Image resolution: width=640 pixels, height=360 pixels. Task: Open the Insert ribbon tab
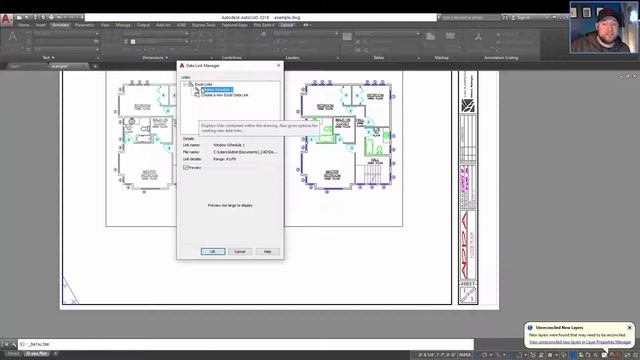tap(40, 25)
